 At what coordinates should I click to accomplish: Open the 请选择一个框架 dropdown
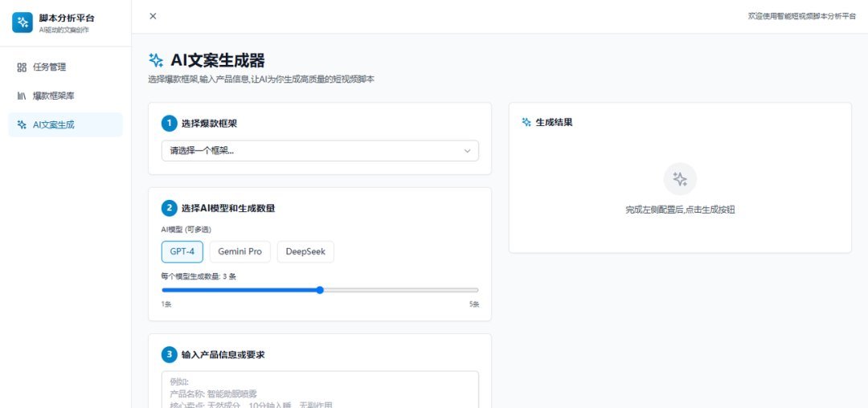point(320,151)
